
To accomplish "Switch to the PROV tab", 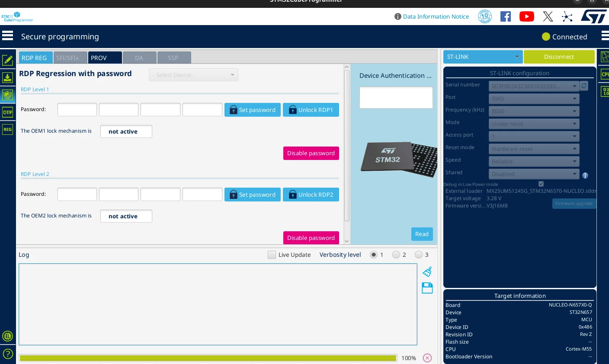I will [105, 58].
